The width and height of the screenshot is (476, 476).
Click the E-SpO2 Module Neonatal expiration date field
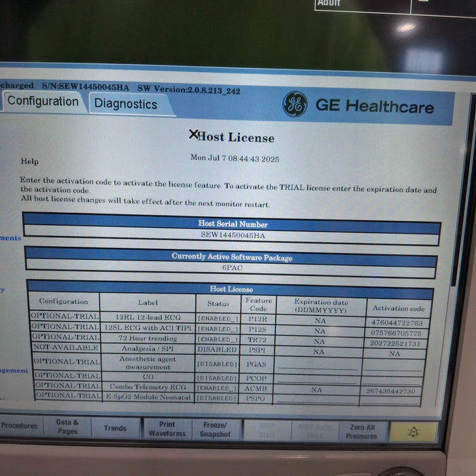tap(316, 399)
